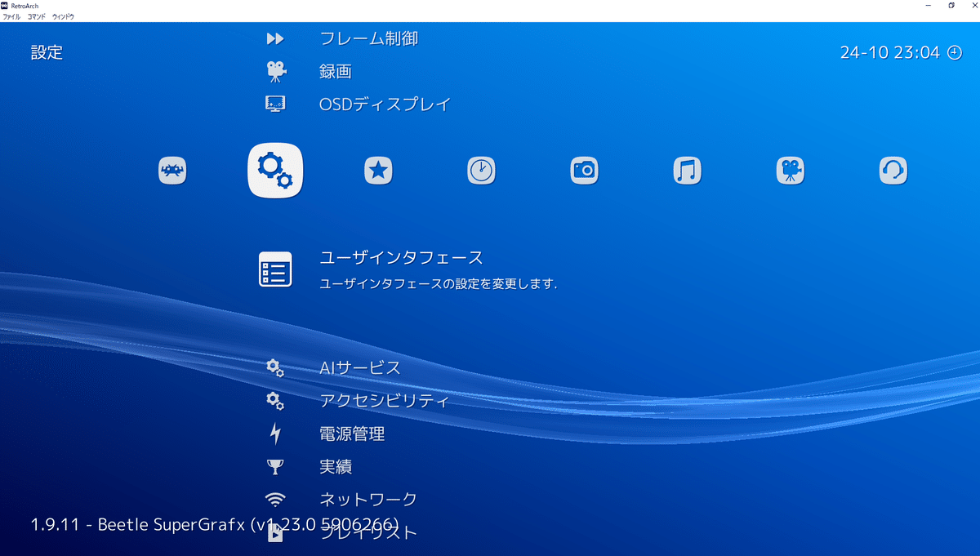The image size is (980, 556).
Task: Click the ネットワーク wifi icon
Action: (275, 499)
